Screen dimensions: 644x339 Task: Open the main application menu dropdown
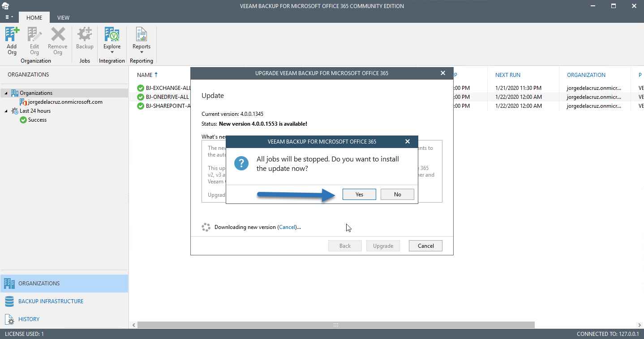(9, 17)
